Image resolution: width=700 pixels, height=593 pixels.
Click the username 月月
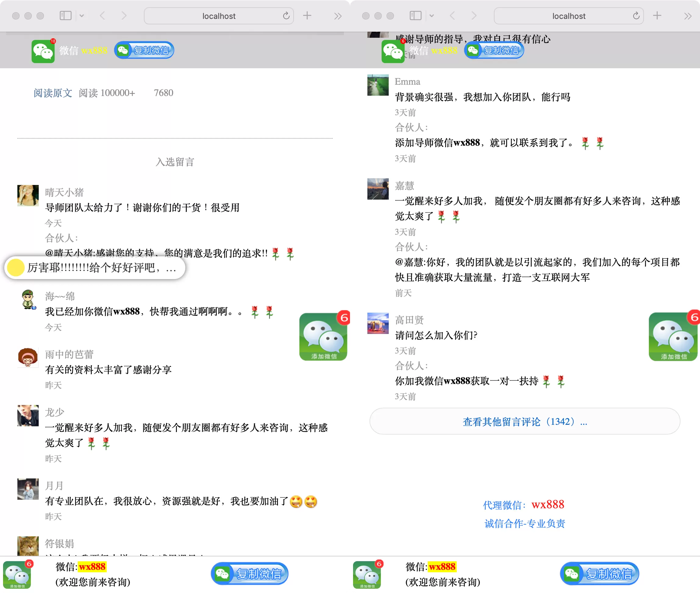[x=54, y=486]
